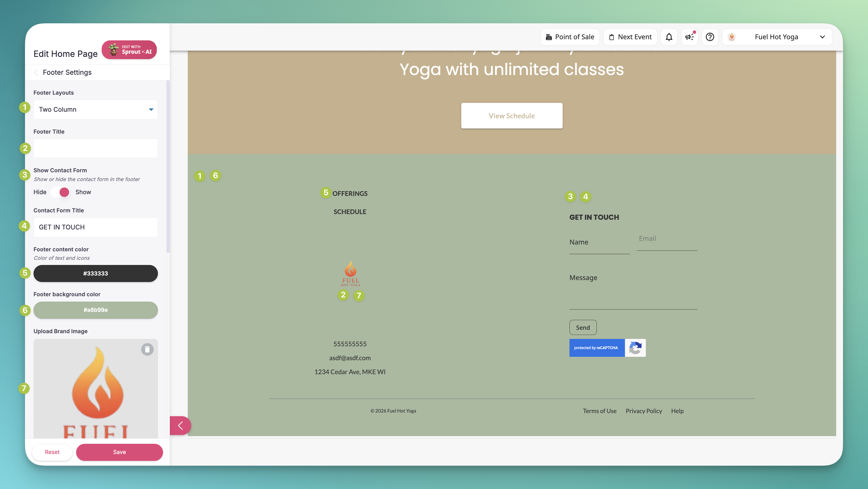Edit the Contact Form Title field
This screenshot has height=489, width=868.
(x=96, y=227)
